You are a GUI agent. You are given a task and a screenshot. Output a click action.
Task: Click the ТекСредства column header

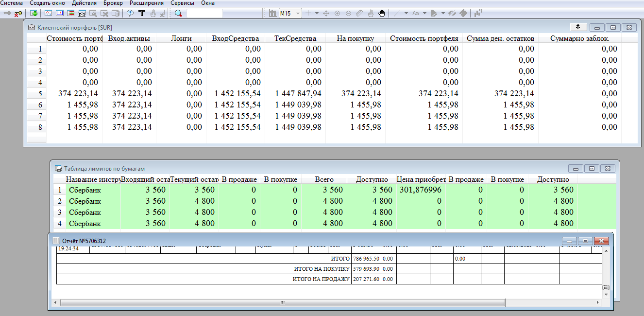(295, 38)
